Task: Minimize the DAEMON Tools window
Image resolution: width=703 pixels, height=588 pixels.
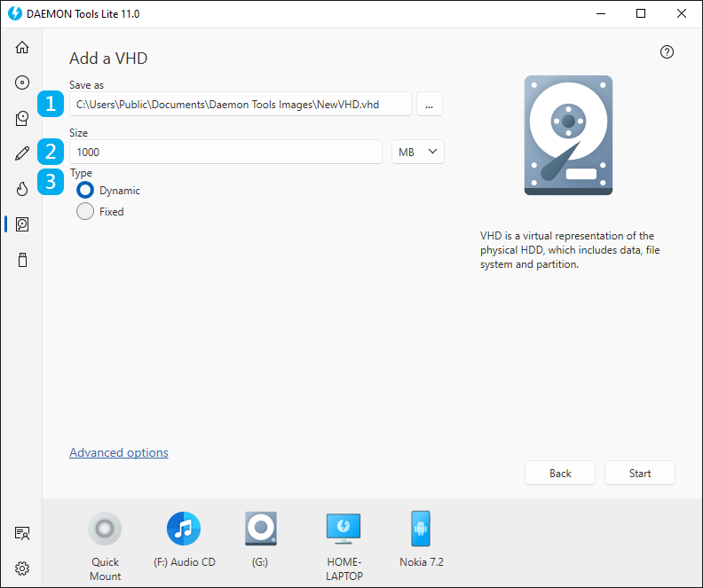Action: coord(601,13)
